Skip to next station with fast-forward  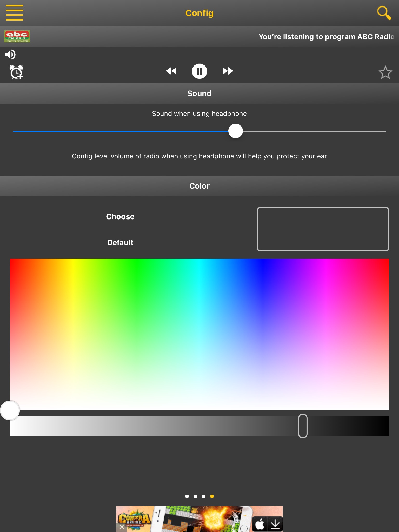[228, 71]
